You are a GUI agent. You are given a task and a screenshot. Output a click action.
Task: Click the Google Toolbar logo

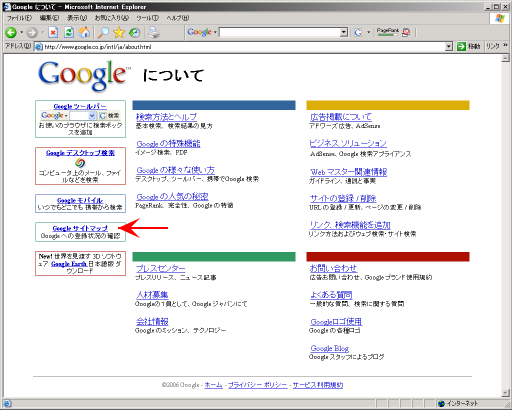point(199,32)
